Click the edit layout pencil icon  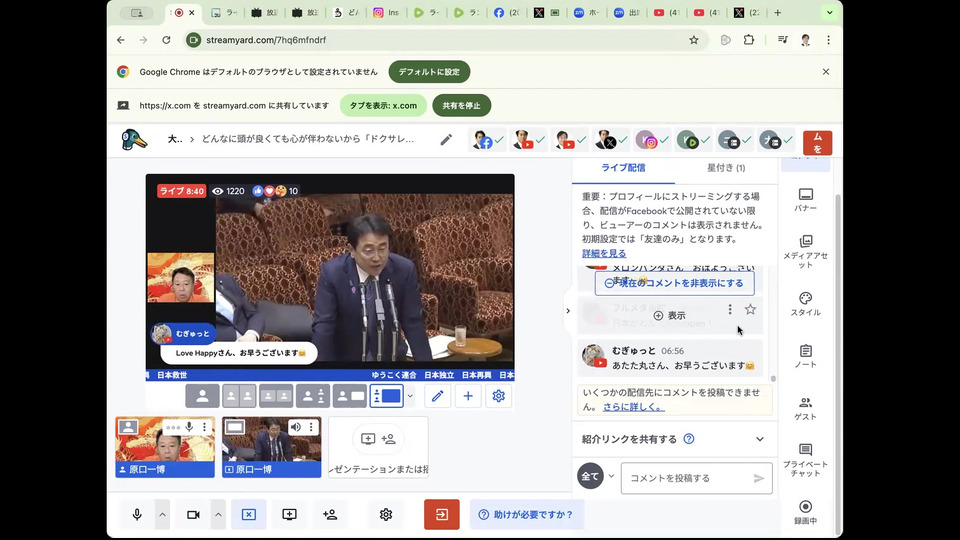437,396
